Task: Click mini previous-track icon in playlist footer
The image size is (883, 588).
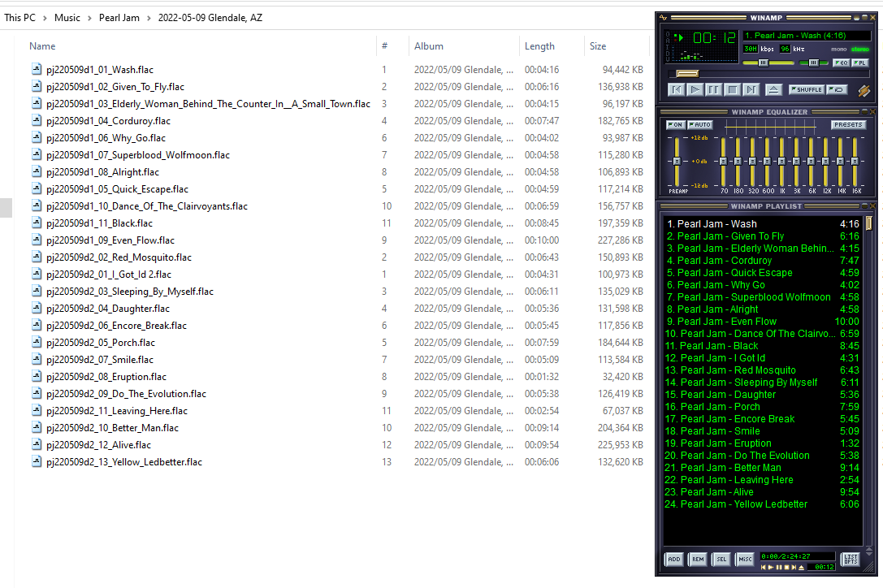Action: tap(763, 567)
